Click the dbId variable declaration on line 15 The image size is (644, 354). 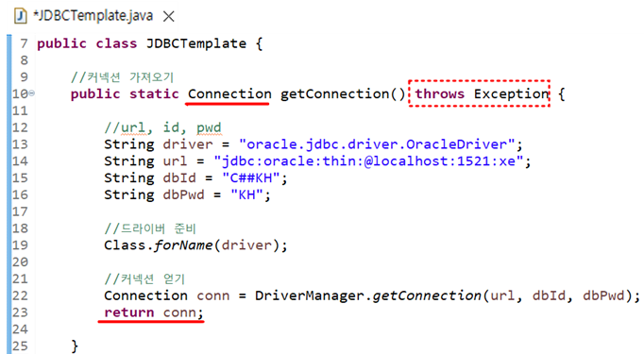pos(179,178)
